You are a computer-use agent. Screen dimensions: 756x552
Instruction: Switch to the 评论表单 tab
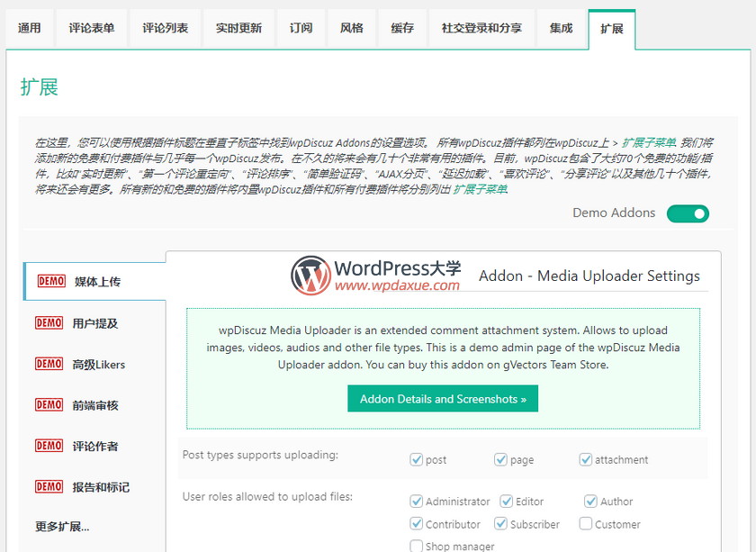(x=92, y=28)
